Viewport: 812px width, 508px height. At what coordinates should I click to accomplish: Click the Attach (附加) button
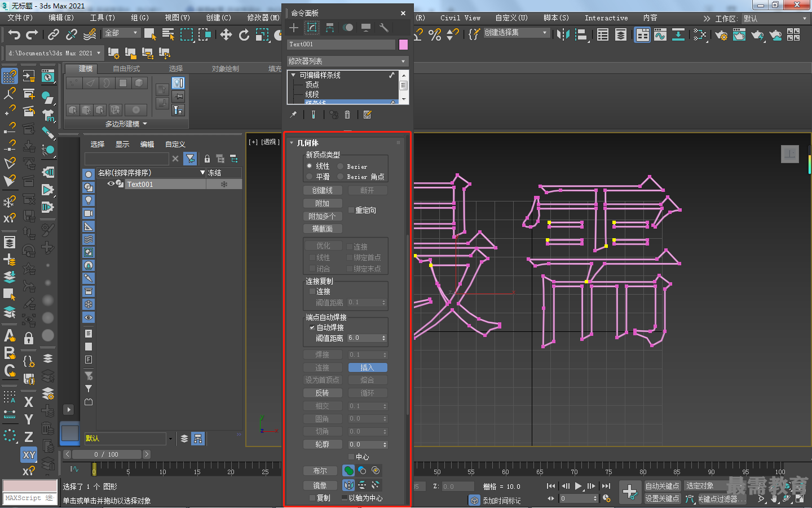pos(323,203)
